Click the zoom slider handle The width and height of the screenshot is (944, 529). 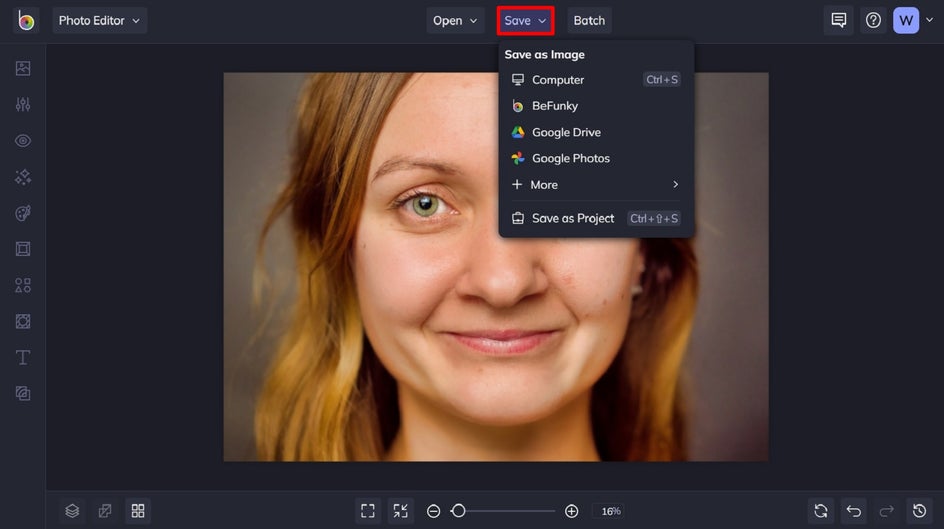click(458, 511)
